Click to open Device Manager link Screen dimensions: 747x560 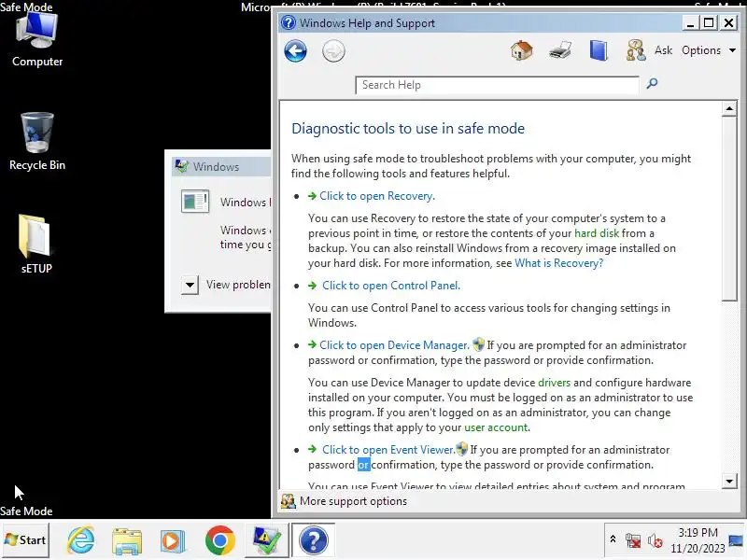point(394,345)
